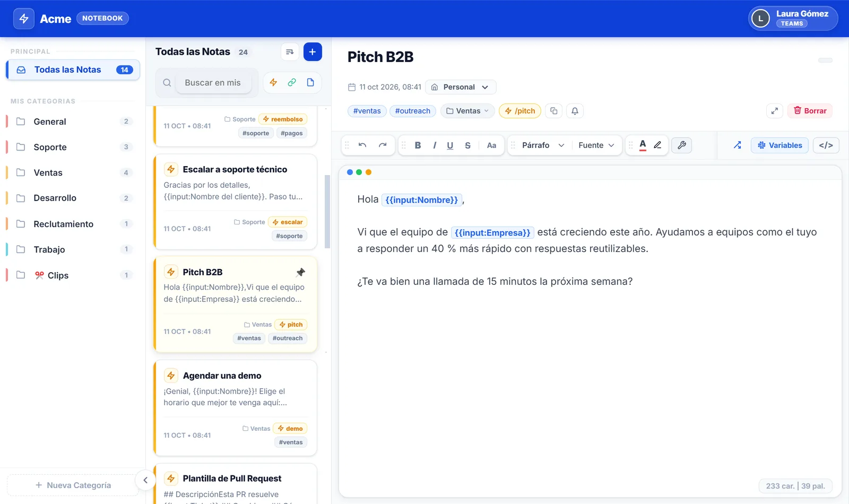The height and width of the screenshot is (504, 849).
Task: Toggle strikethrough formatting
Action: (x=467, y=145)
